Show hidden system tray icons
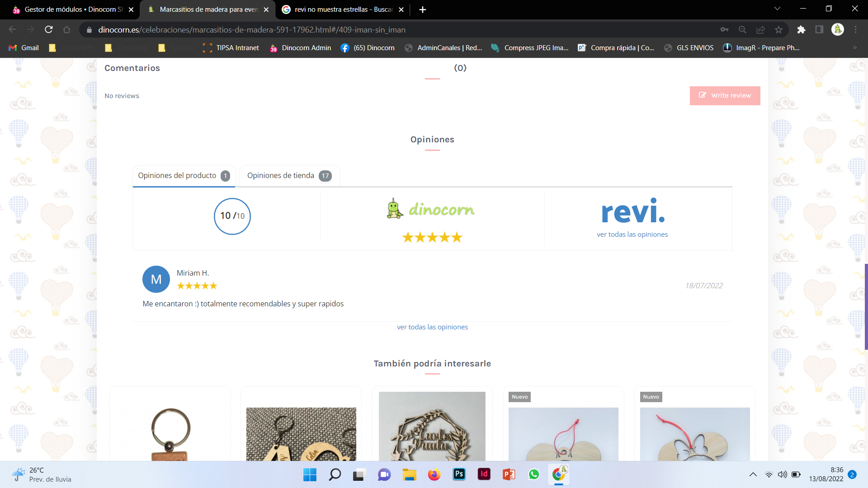This screenshot has width=868, height=488. point(753,474)
